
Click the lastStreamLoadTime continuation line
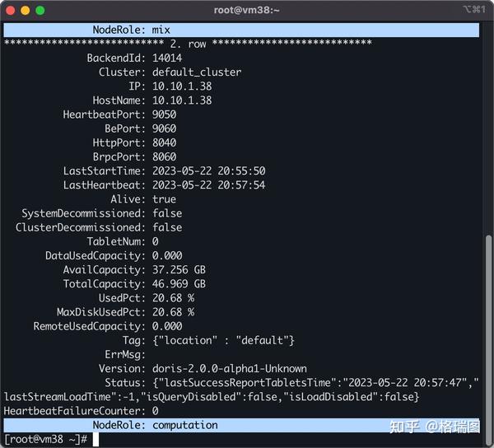[212, 397]
